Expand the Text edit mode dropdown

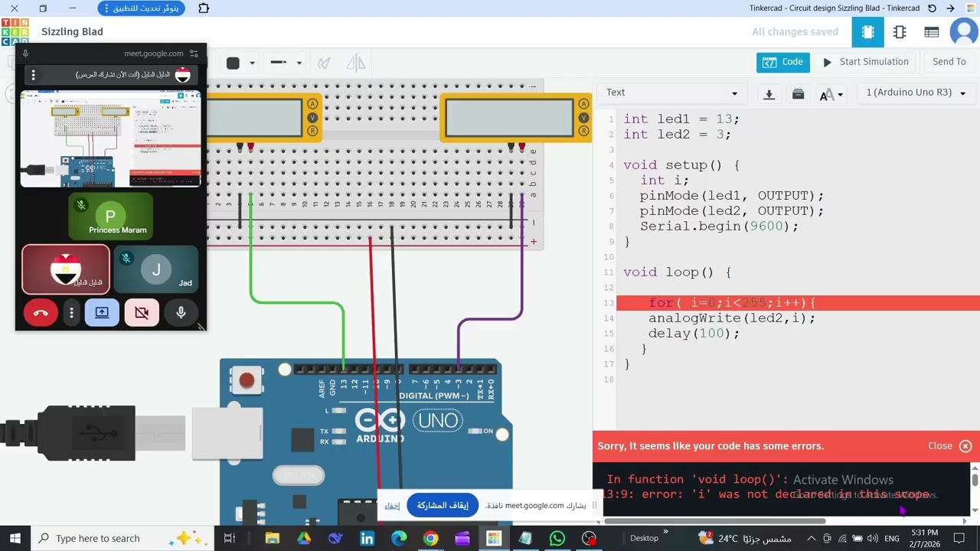[672, 93]
